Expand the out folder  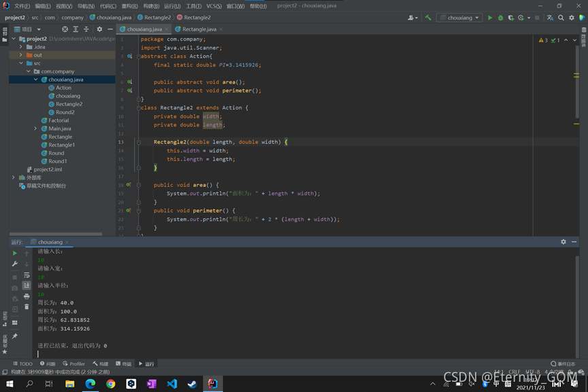point(21,55)
